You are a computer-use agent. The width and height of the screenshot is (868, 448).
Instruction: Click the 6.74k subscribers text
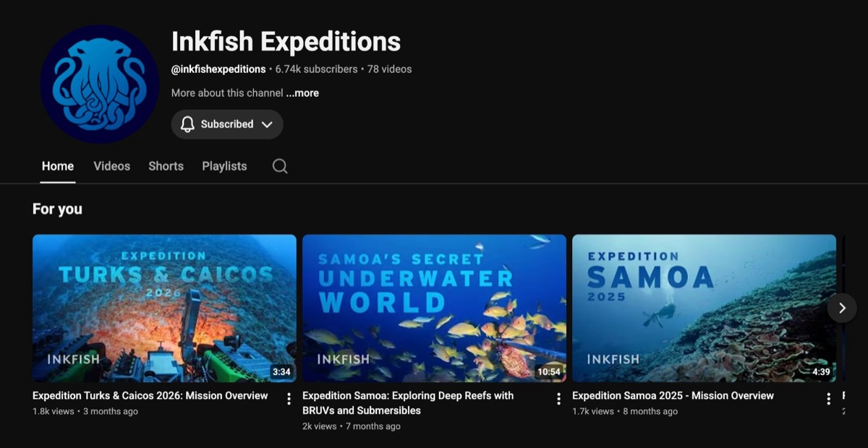point(316,69)
